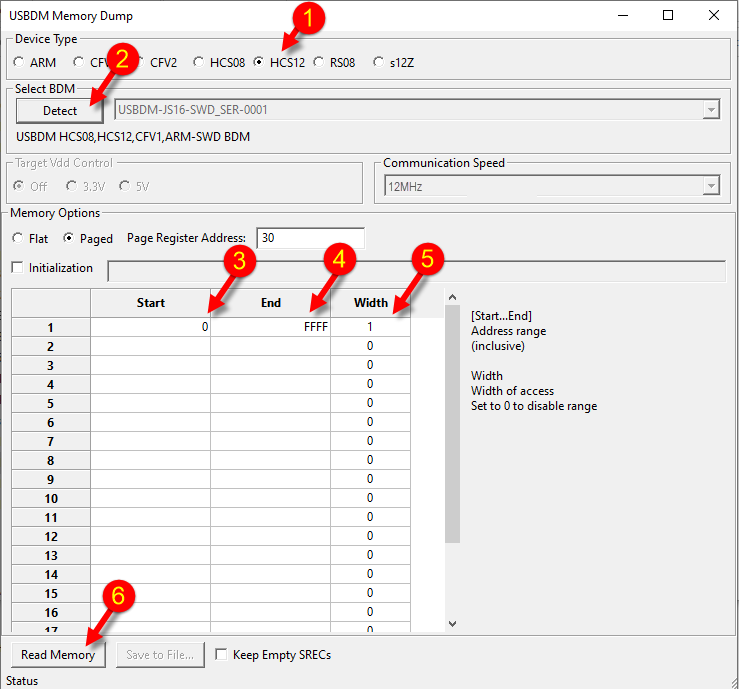
Task: Select row header 2 in the table
Action: [x=50, y=346]
